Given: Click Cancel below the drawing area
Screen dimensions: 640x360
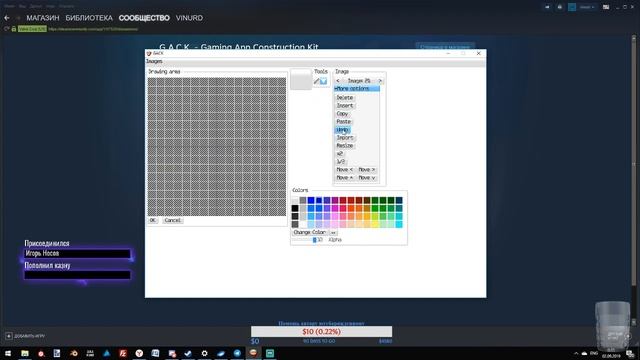Looking at the screenshot, I should pos(173,220).
